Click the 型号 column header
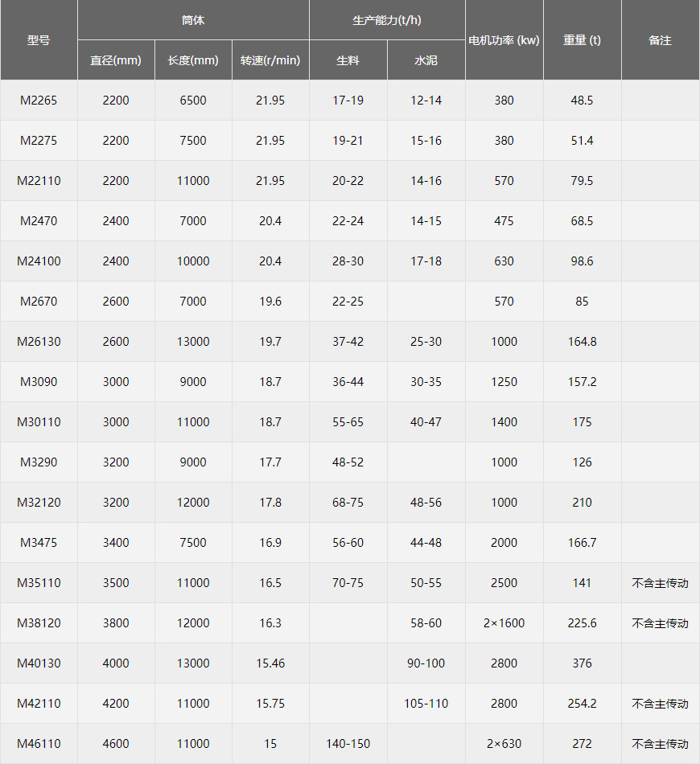The image size is (700, 764). tap(39, 40)
